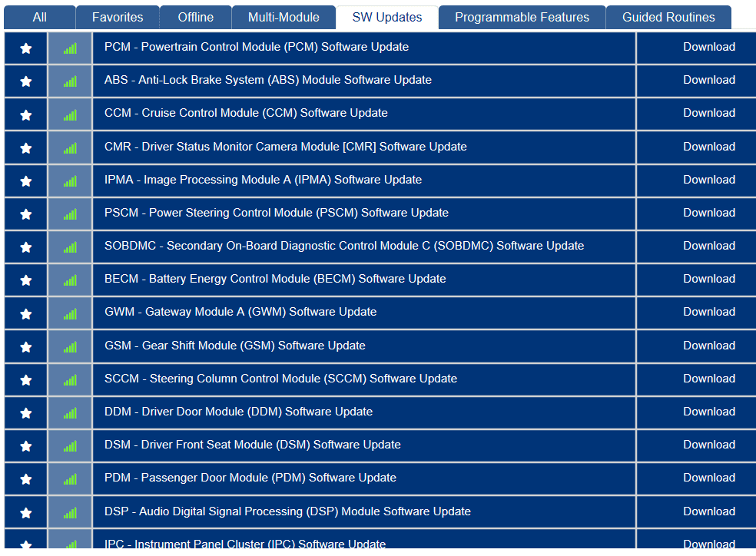
Task: Open the Programmable Features tab
Action: coord(522,17)
